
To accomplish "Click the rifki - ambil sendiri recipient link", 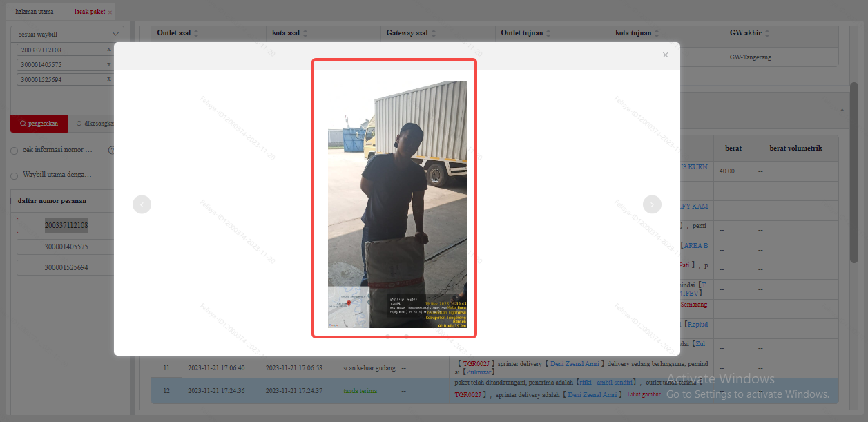I will coord(606,382).
